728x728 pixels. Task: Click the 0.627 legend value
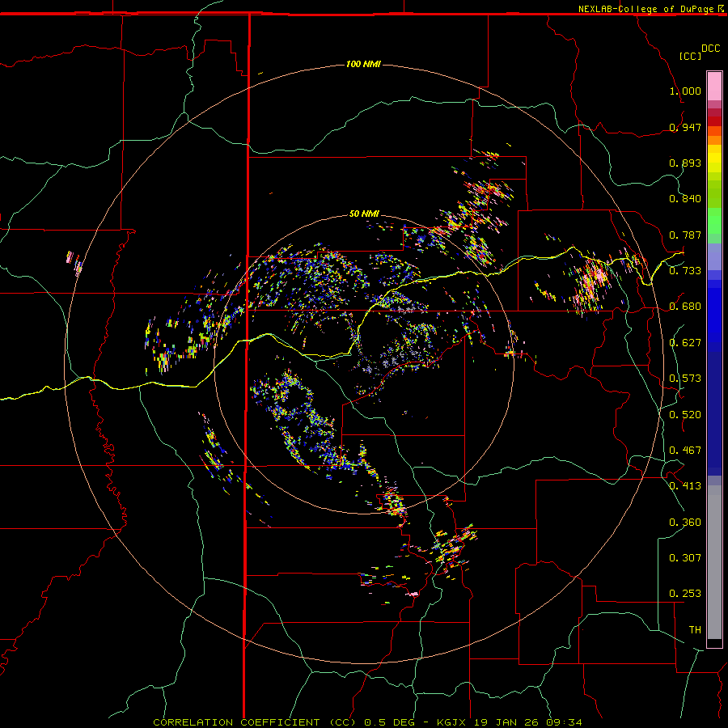pos(685,343)
